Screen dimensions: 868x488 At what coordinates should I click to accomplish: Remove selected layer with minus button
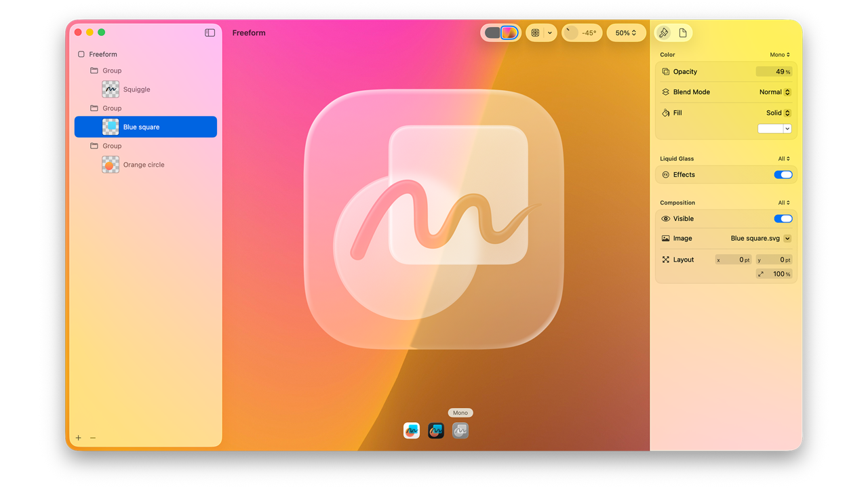[93, 438]
